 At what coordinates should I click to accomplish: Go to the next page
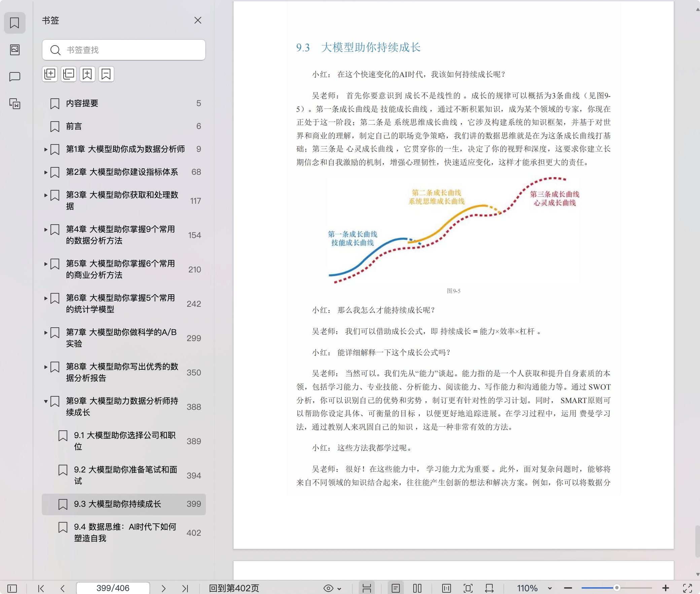coord(164,588)
